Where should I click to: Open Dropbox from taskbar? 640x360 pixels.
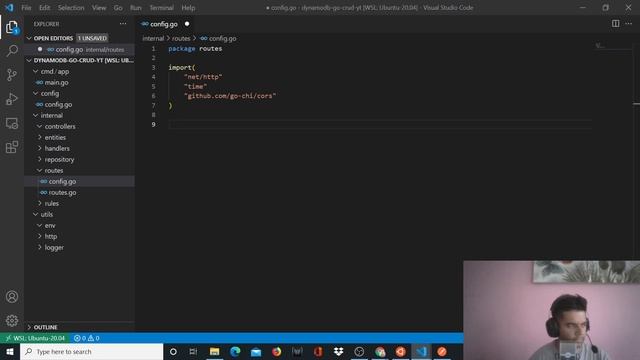pos(338,351)
